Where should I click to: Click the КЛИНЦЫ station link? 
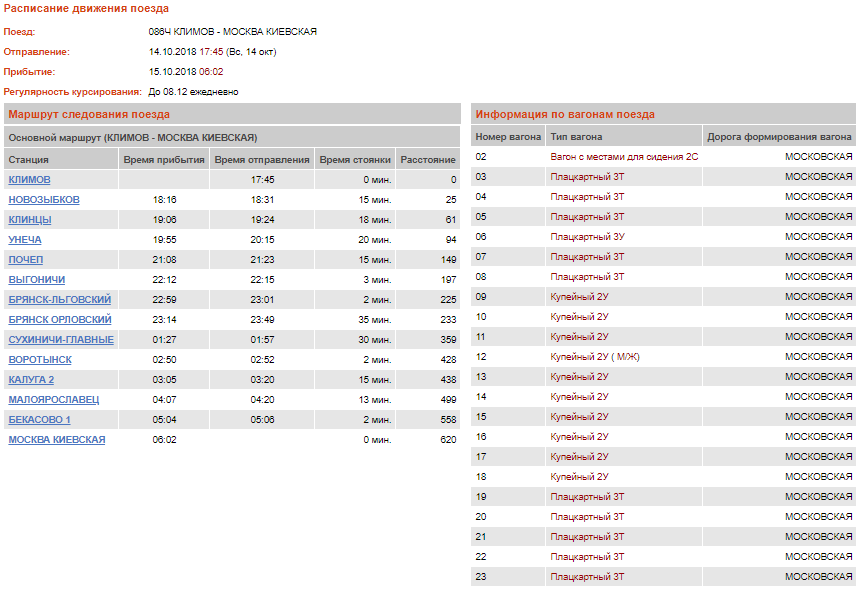pyautogui.click(x=30, y=220)
